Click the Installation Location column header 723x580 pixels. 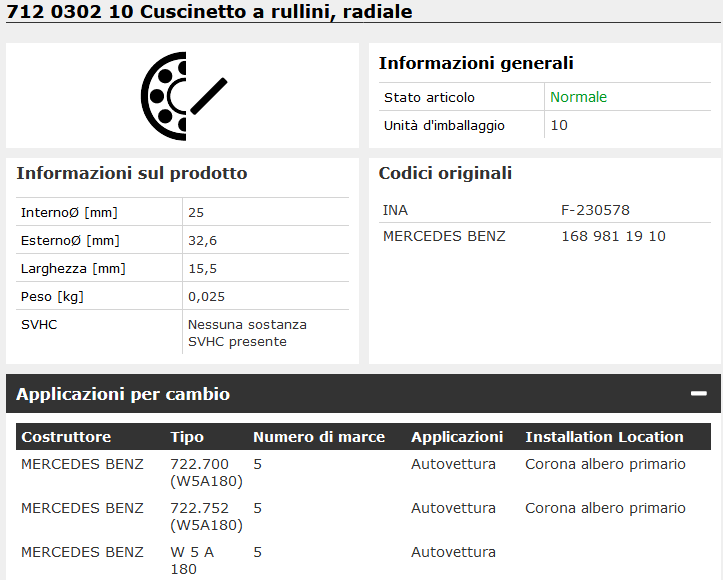click(x=604, y=437)
